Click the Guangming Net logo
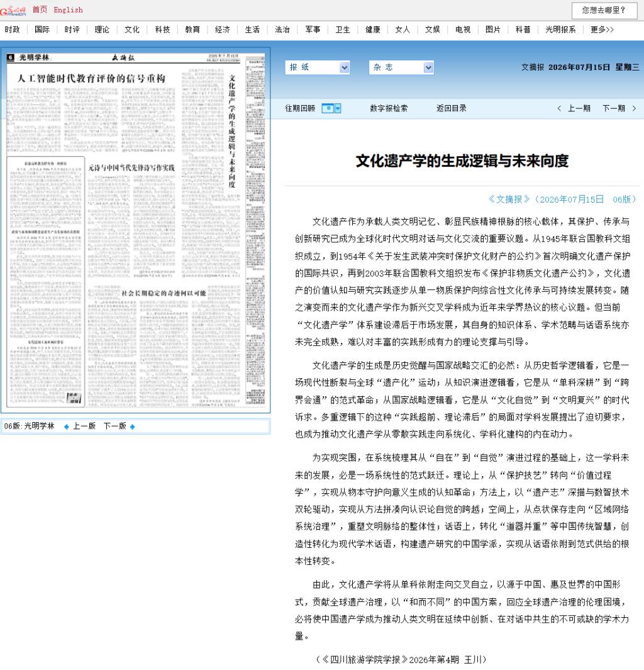The height and width of the screenshot is (670, 644). 13,10
